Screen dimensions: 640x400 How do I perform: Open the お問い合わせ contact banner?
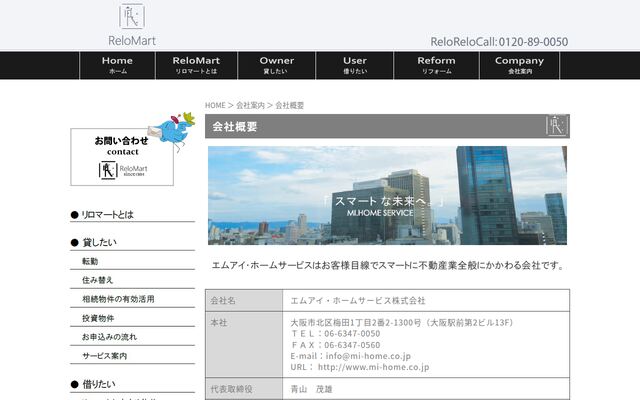(x=122, y=157)
